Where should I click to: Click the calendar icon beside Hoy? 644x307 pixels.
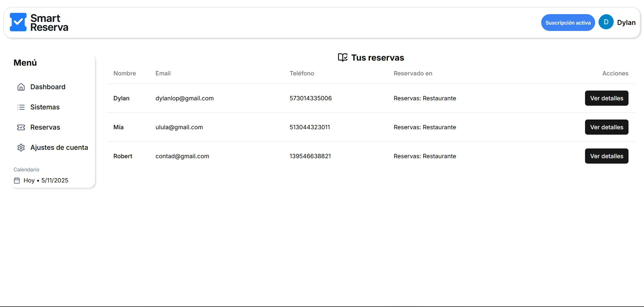pos(17,180)
